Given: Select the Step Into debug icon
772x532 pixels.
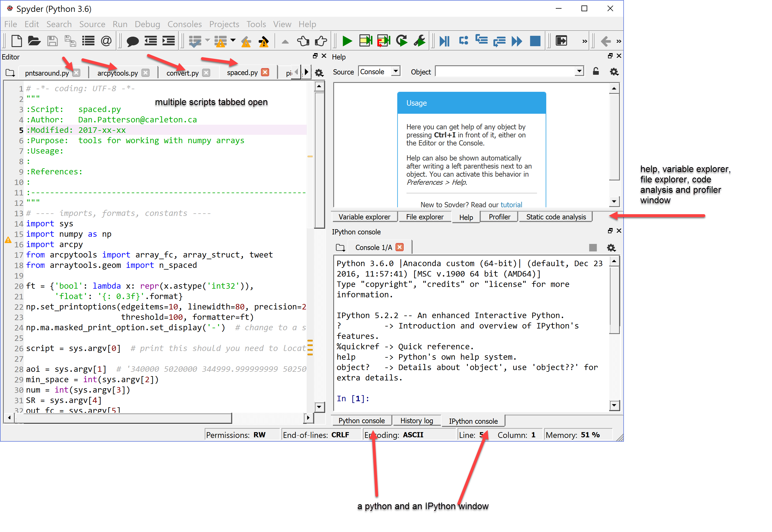Looking at the screenshot, I should tap(481, 41).
